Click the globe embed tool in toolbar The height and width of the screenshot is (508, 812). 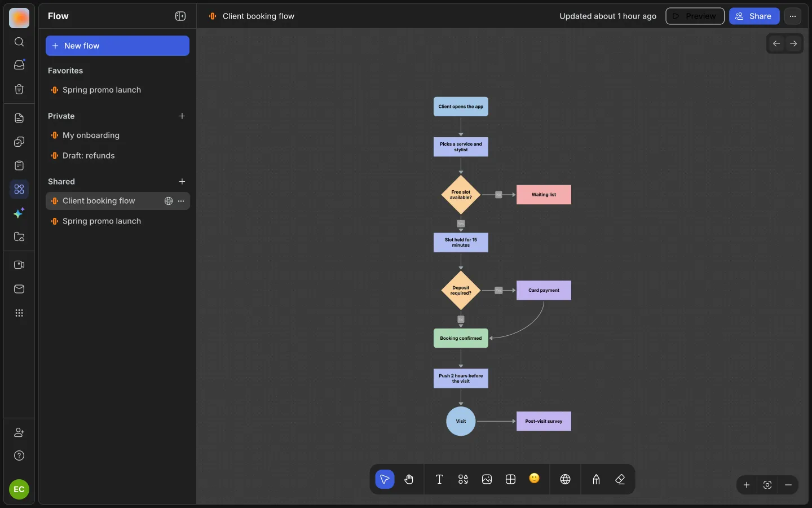[x=565, y=479]
